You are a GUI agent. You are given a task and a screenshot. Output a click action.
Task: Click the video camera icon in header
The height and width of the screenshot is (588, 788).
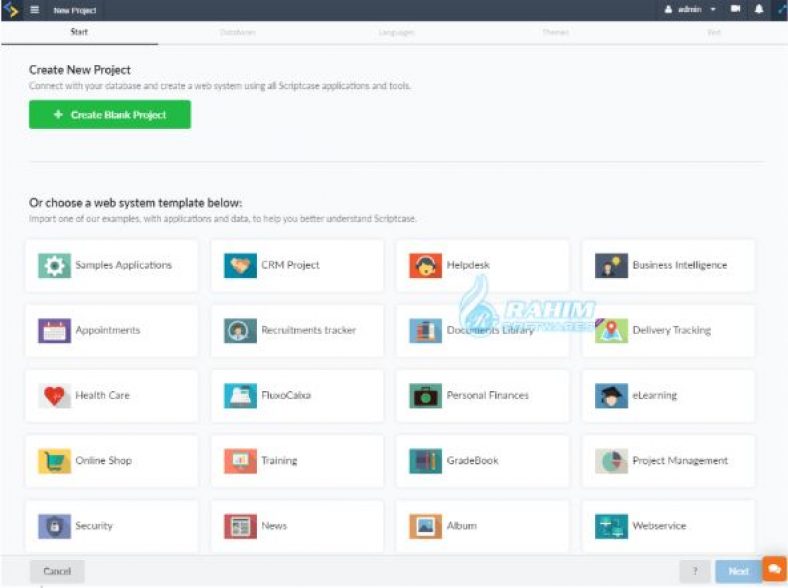(735, 9)
